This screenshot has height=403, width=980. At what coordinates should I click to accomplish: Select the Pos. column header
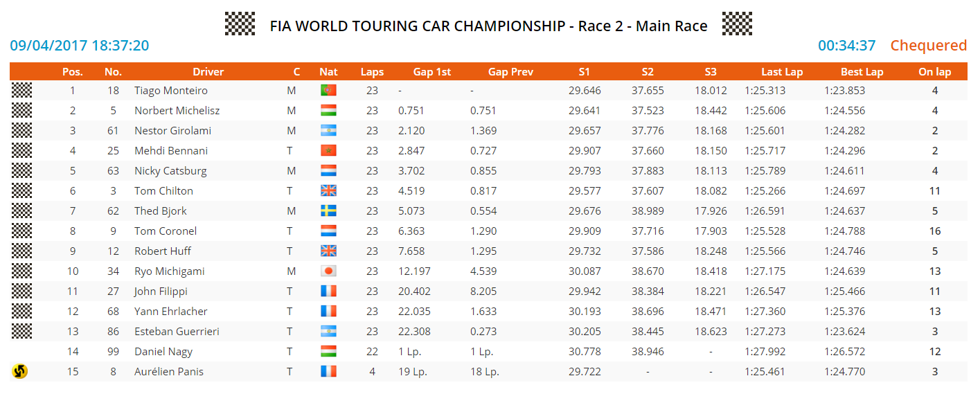click(73, 72)
